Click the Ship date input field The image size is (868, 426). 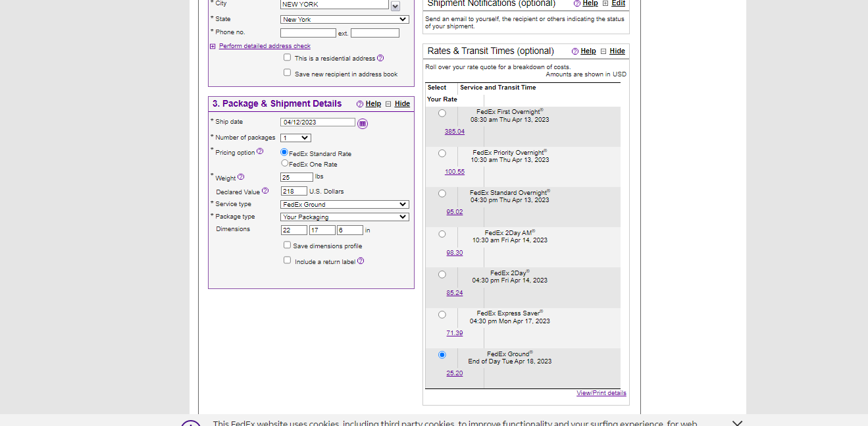(318, 122)
